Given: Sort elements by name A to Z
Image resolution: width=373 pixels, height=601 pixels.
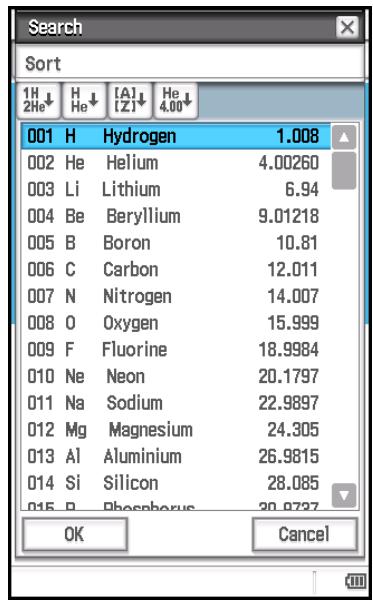Looking at the screenshot, I should tap(130, 100).
